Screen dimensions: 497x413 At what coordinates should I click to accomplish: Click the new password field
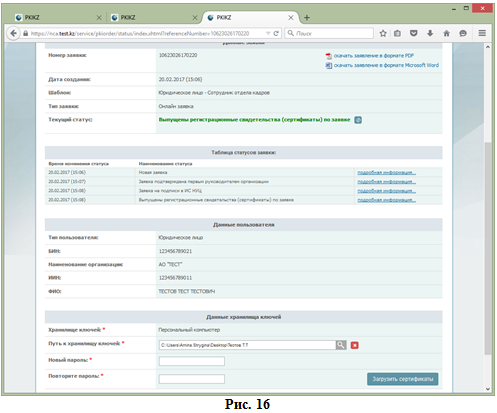point(192,361)
